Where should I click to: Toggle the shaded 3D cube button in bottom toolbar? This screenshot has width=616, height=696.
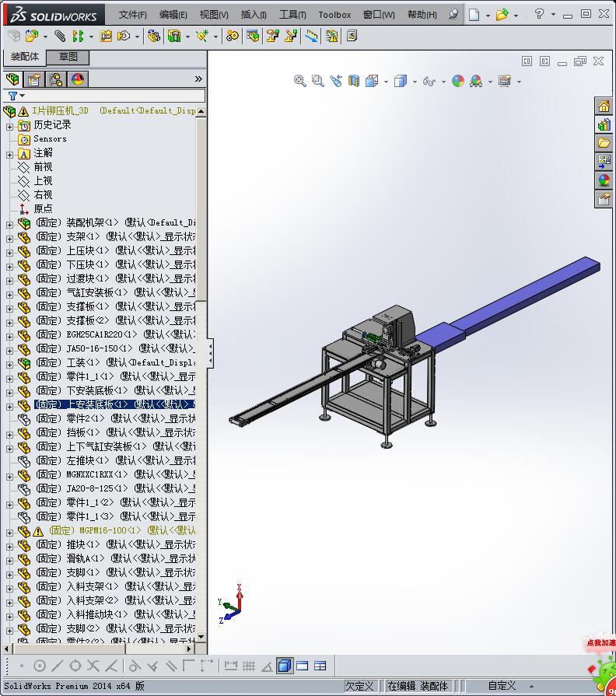point(285,666)
